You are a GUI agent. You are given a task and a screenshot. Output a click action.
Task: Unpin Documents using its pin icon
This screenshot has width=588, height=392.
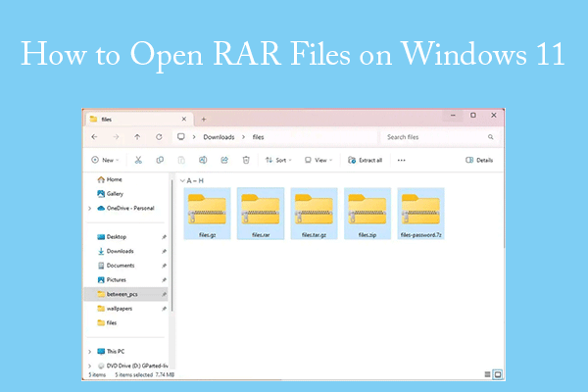pyautogui.click(x=164, y=266)
